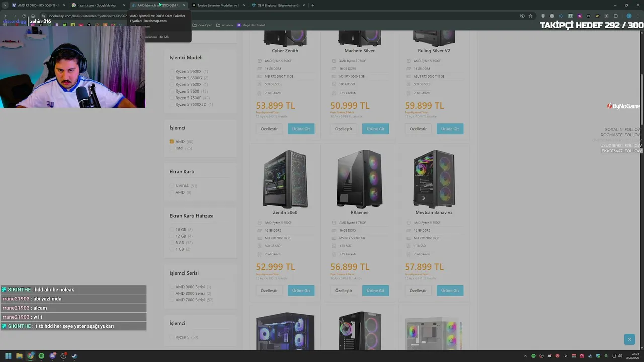Bookmark this page with the star icon
644x362 pixels.
[530, 16]
